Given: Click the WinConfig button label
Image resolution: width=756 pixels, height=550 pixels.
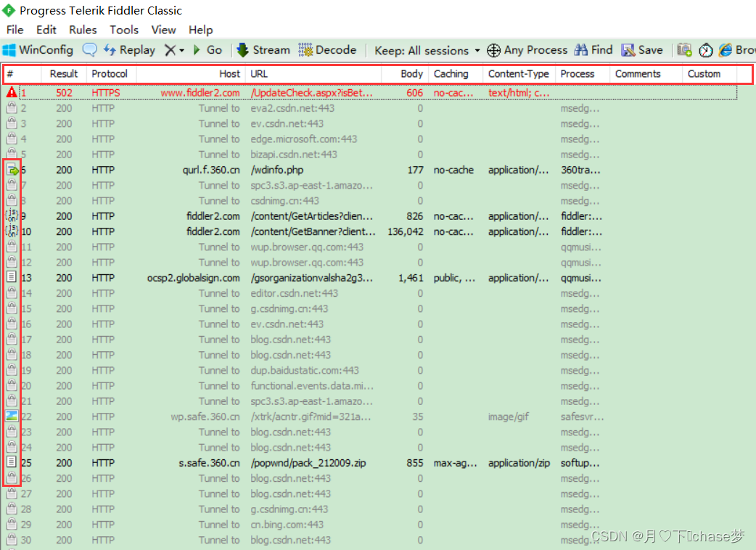Looking at the screenshot, I should (46, 50).
